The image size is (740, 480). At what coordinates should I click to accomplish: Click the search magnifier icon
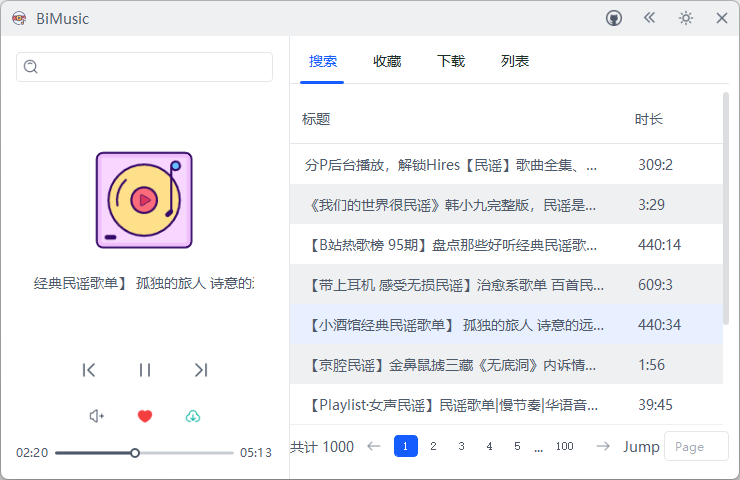click(31, 67)
